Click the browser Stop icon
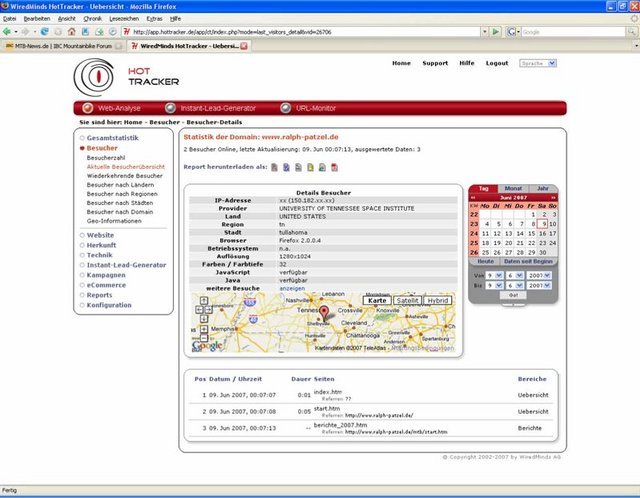The width and height of the screenshot is (640, 498). coord(58,31)
